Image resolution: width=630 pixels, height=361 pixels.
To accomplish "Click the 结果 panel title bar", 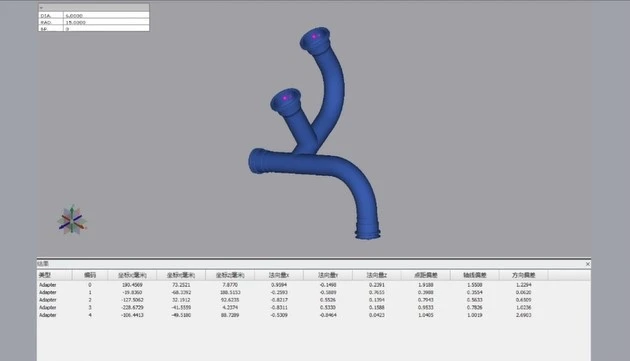I will point(313,264).
